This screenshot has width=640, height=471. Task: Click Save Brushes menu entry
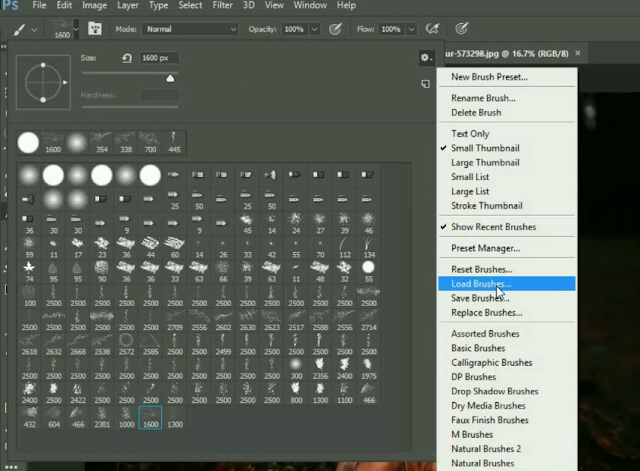(480, 298)
